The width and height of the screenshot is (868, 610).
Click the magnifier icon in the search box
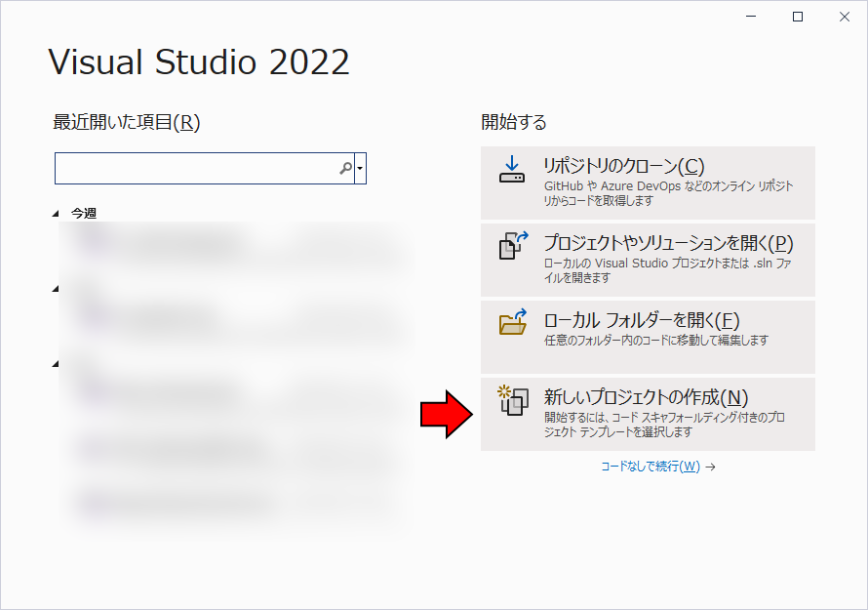pyautogui.click(x=345, y=168)
